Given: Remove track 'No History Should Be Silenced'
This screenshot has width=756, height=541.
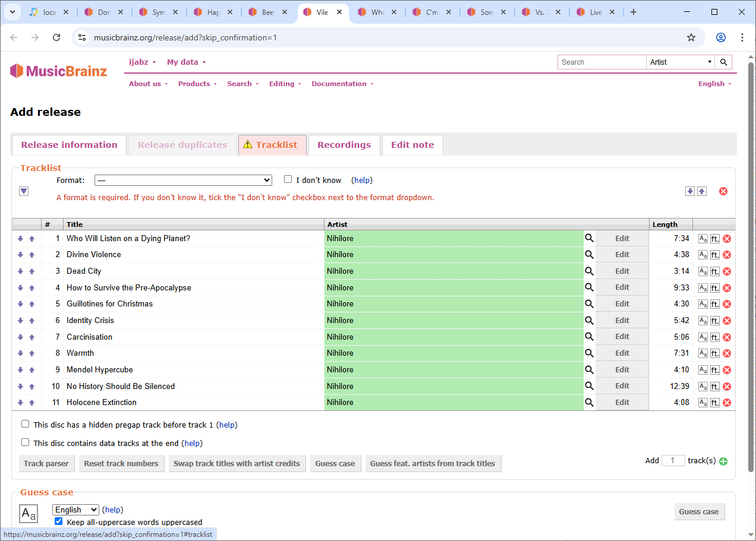Looking at the screenshot, I should 727,387.
